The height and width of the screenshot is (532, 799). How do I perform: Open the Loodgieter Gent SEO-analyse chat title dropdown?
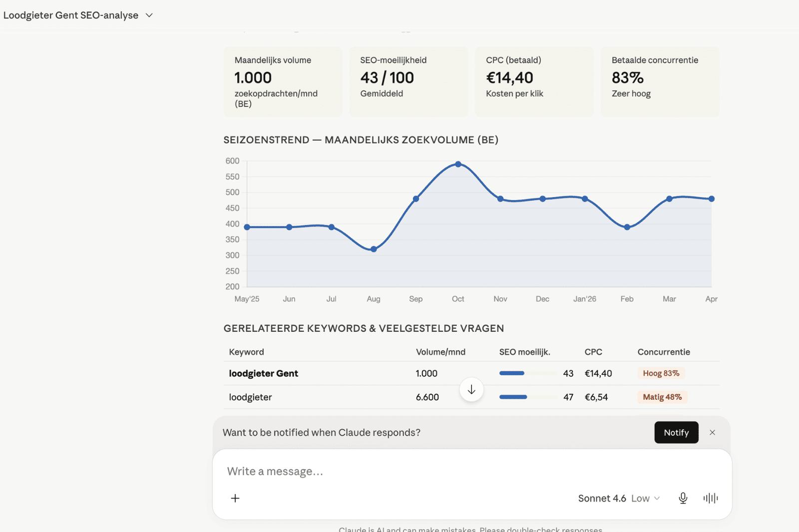click(78, 15)
